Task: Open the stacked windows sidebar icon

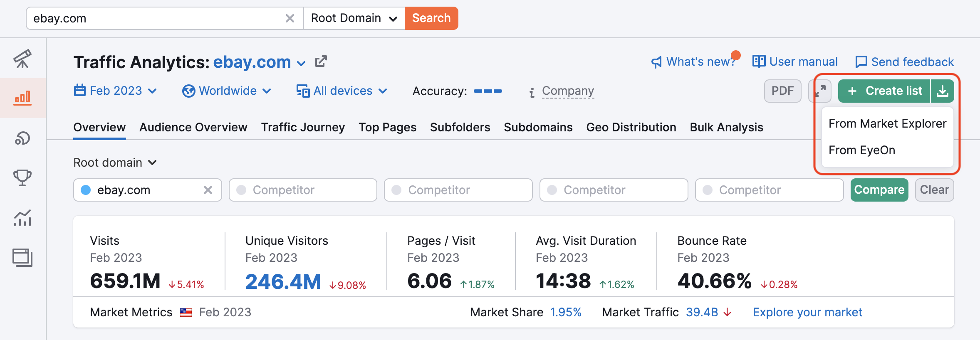Action: pyautogui.click(x=22, y=257)
